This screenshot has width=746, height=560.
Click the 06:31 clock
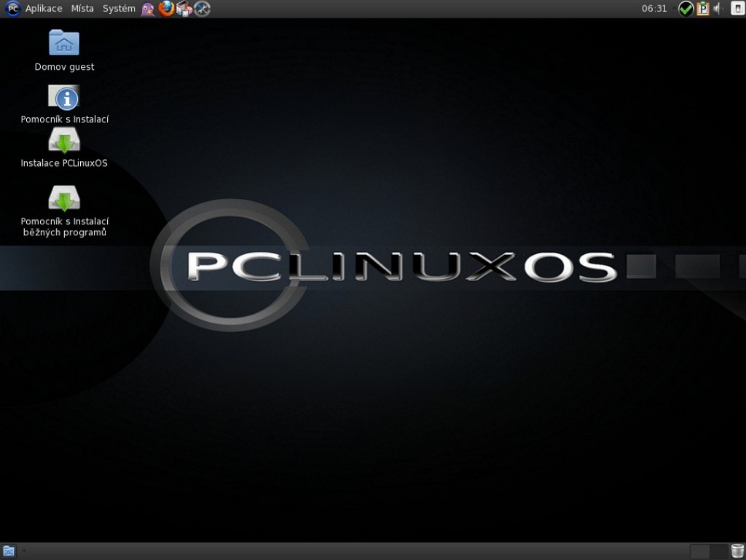click(654, 9)
